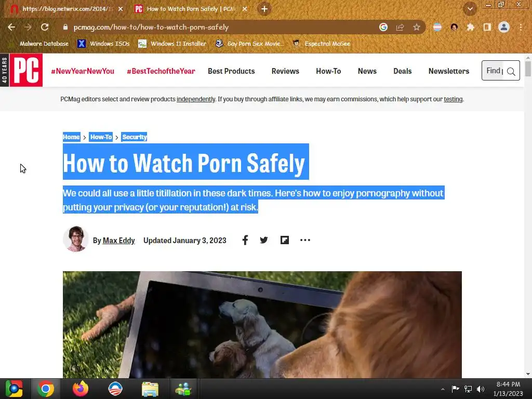Share article on Facebook icon
This screenshot has width=532, height=399.
[x=245, y=240]
